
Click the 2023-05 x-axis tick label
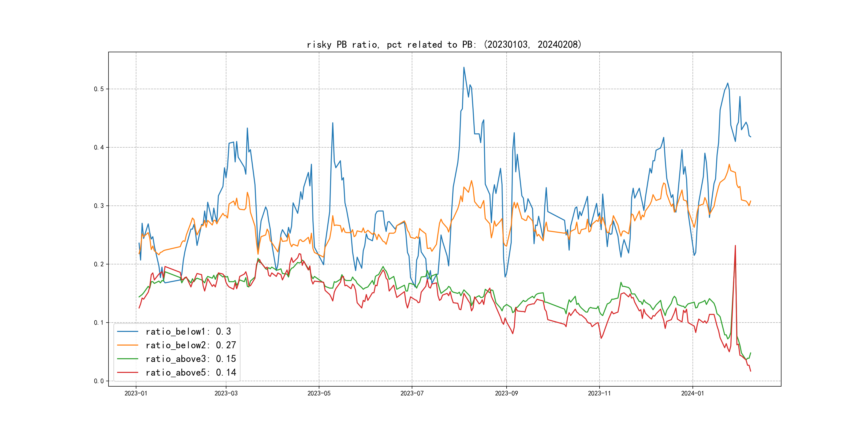point(319,393)
